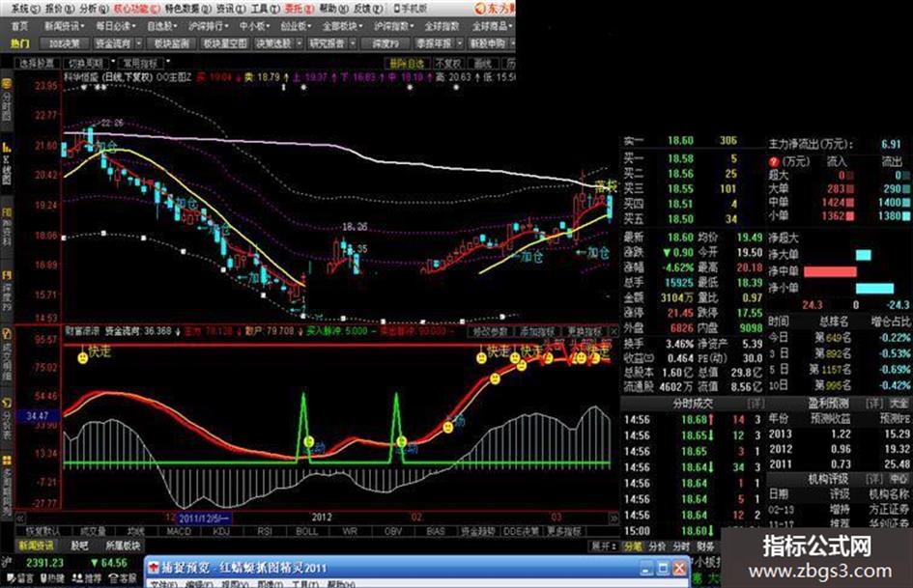Click the 东方财富 logo

(x=495, y=8)
